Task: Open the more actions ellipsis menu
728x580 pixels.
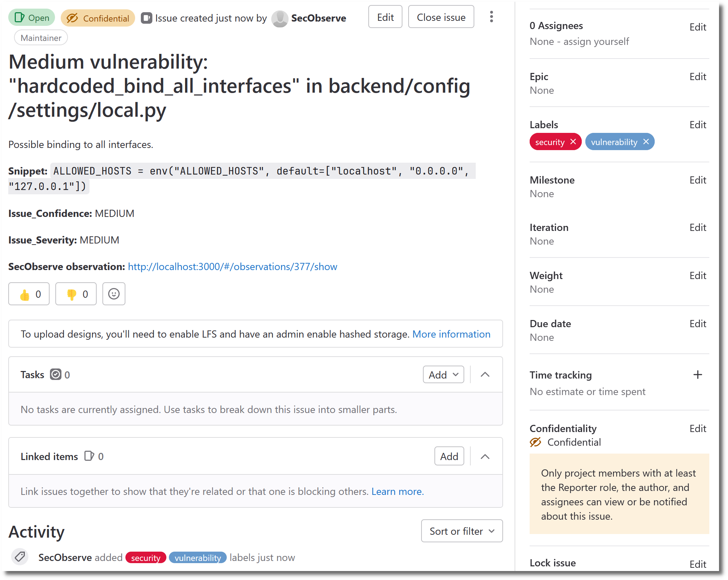Action: click(x=492, y=17)
